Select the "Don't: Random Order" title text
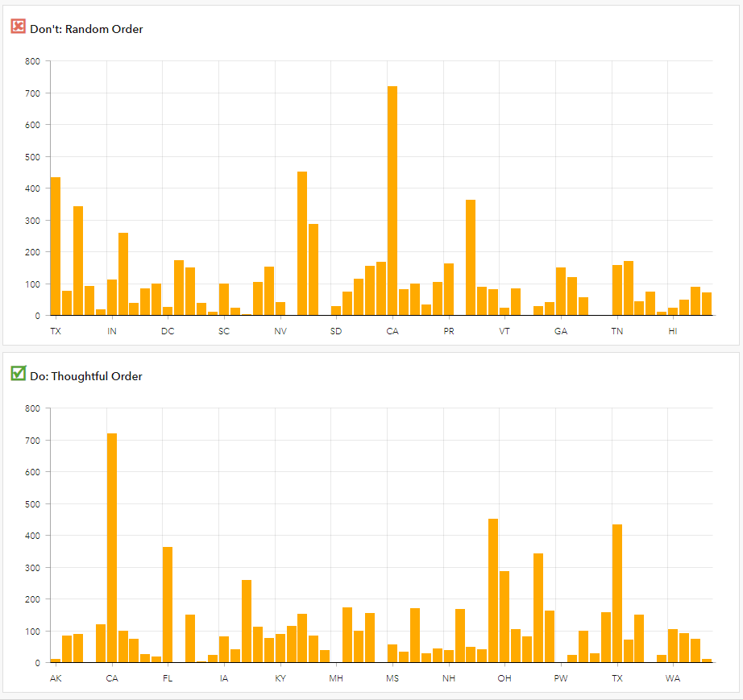Image resolution: width=743 pixels, height=700 pixels. click(x=87, y=29)
